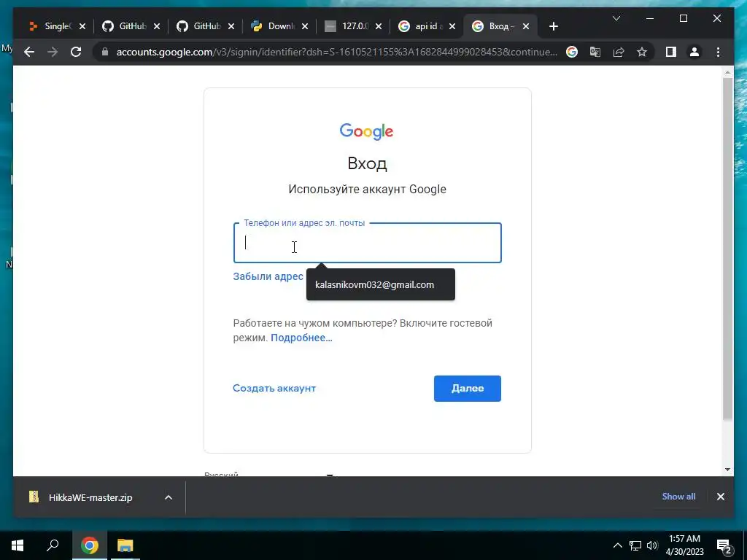Click the address bar URL

pyautogui.click(x=336, y=52)
